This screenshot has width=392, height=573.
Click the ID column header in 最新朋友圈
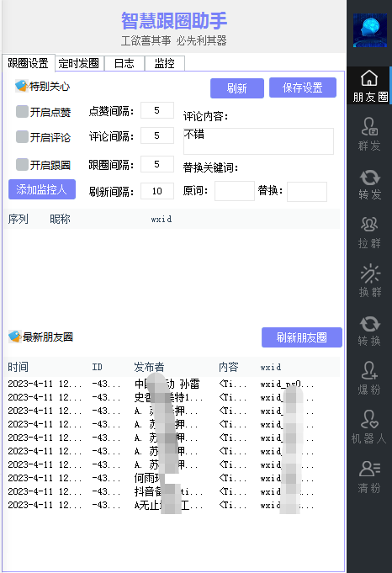point(97,367)
